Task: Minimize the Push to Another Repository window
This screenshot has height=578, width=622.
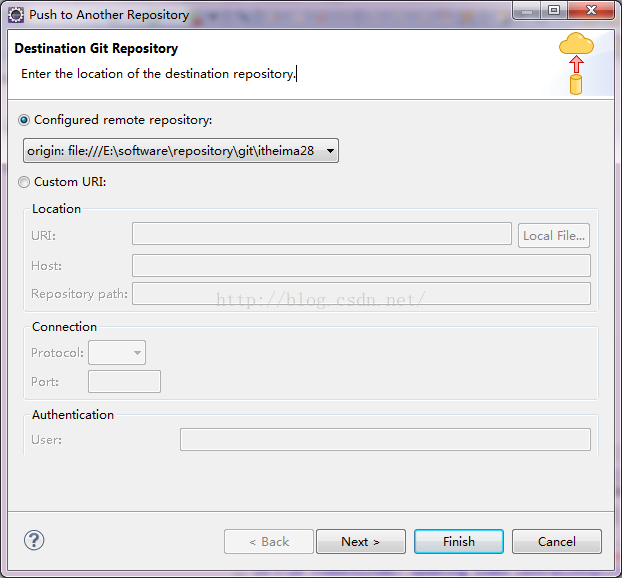Action: point(526,11)
